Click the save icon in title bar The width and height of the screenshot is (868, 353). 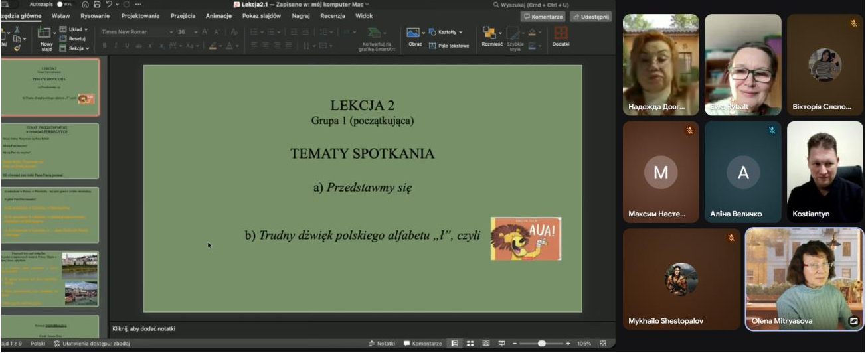97,4
